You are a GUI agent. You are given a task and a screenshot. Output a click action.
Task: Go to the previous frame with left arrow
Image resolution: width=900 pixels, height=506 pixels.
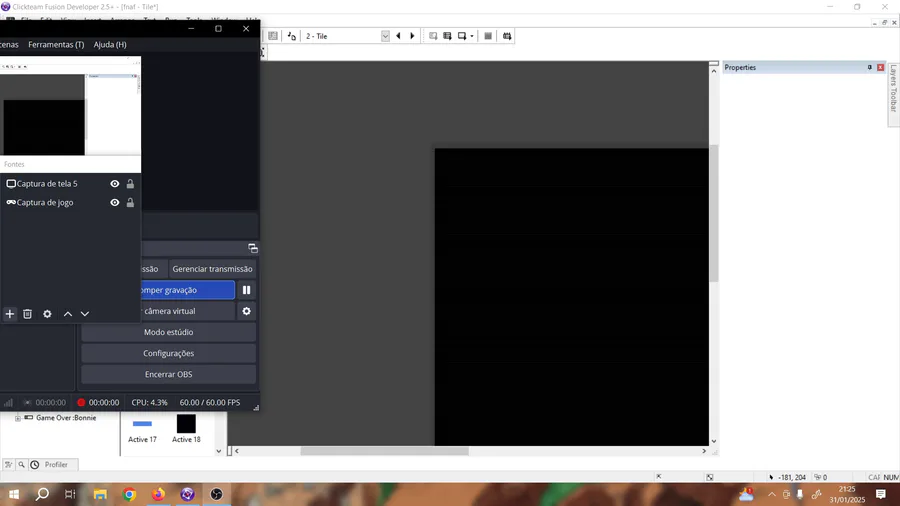coord(398,36)
